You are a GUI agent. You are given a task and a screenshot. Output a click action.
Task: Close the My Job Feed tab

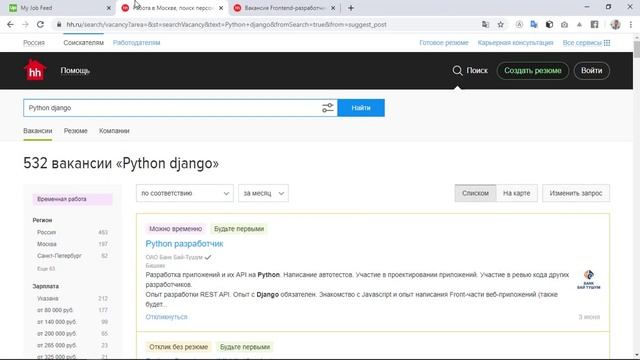pos(109,8)
